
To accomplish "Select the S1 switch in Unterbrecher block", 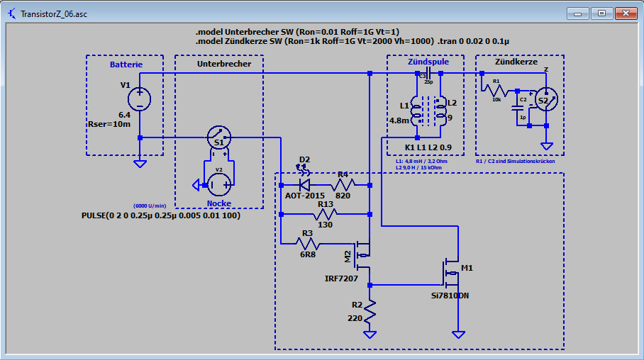I will click(x=219, y=137).
